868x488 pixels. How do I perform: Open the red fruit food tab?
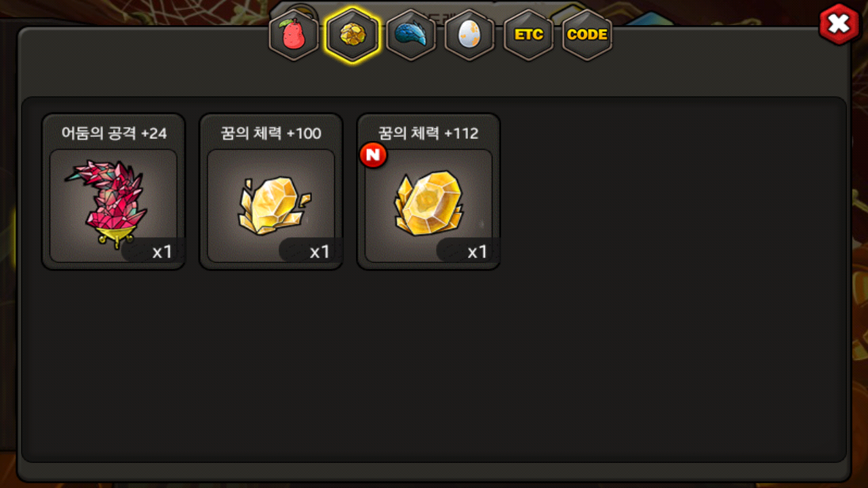294,35
